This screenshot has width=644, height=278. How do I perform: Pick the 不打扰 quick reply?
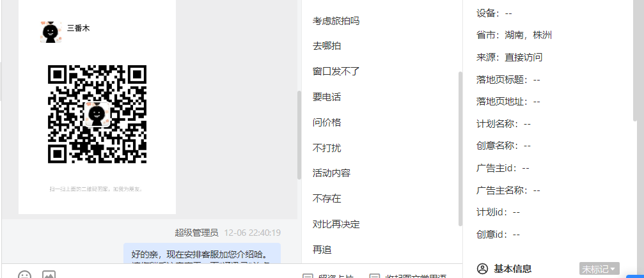click(327, 148)
